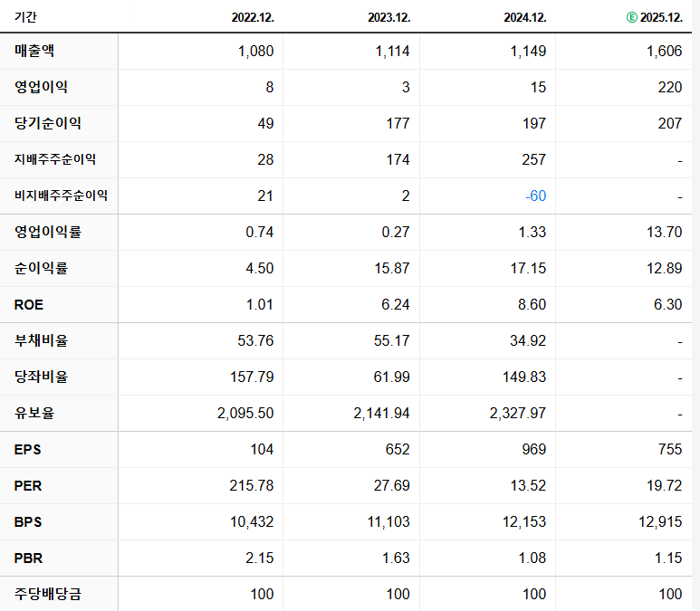Click the BPS row label
Viewport: 700px width, 611px height.
point(28,521)
